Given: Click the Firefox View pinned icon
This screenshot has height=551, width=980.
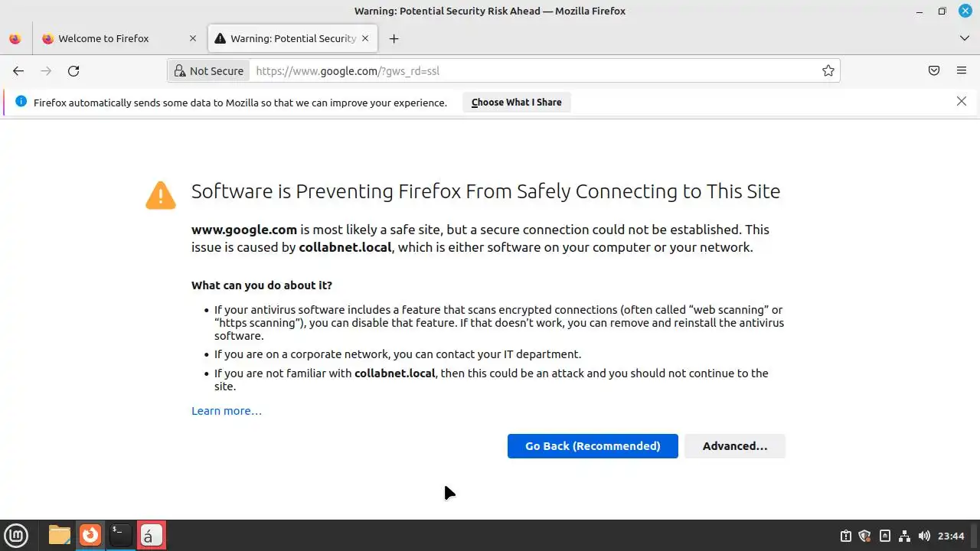Looking at the screenshot, I should 15,38.
